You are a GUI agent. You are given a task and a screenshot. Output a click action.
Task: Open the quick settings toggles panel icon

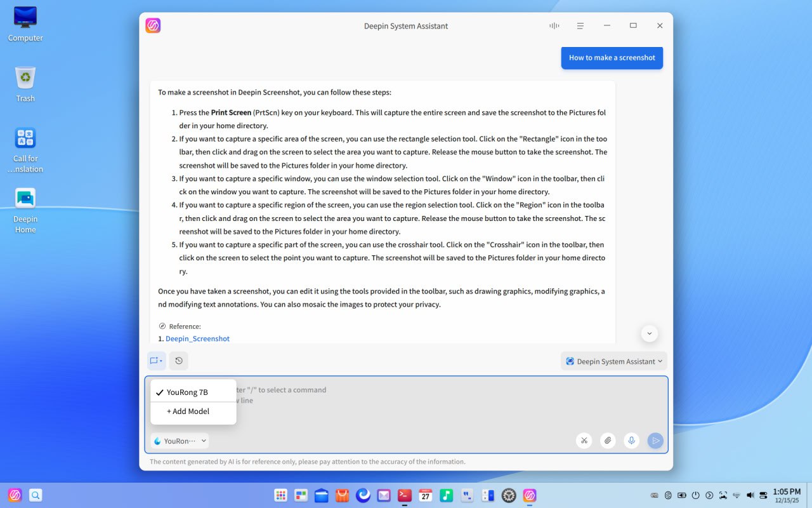click(x=763, y=495)
